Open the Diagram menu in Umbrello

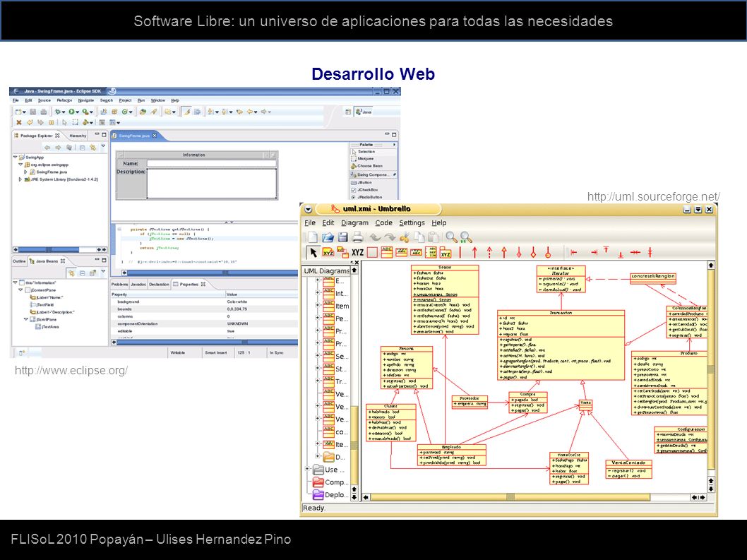tap(354, 222)
